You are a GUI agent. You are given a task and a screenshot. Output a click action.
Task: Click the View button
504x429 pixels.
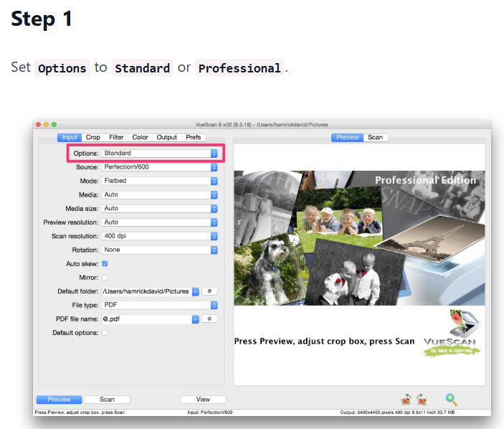click(203, 400)
